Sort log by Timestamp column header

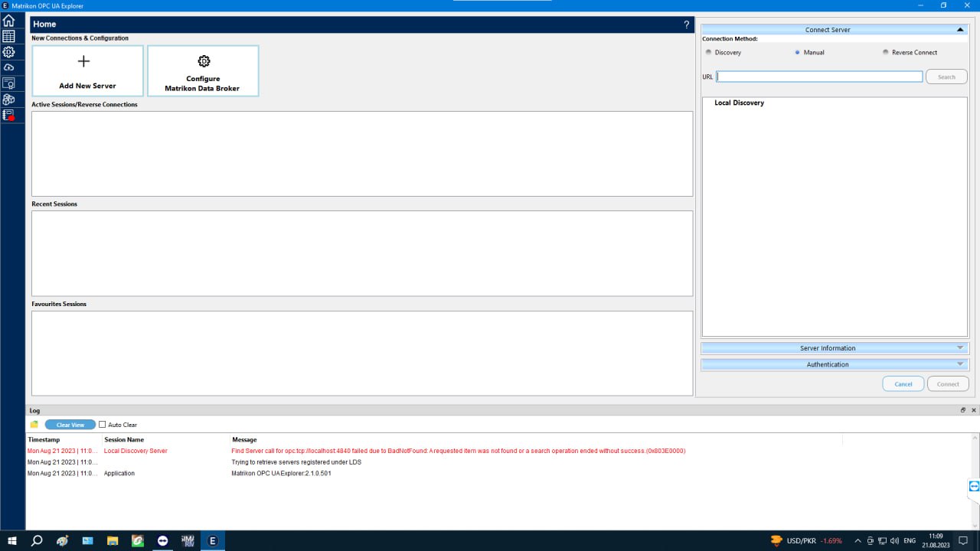(x=44, y=440)
